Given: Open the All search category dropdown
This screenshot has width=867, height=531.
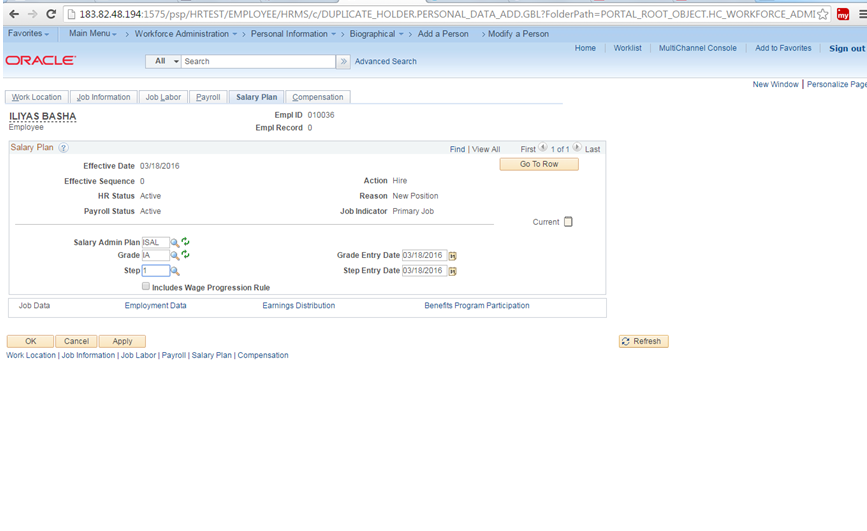Looking at the screenshot, I should (164, 61).
